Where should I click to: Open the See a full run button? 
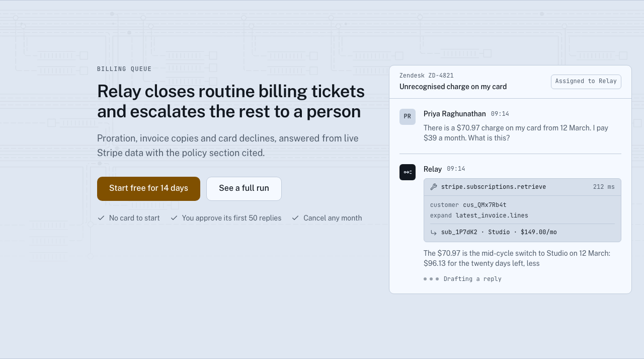click(x=244, y=189)
